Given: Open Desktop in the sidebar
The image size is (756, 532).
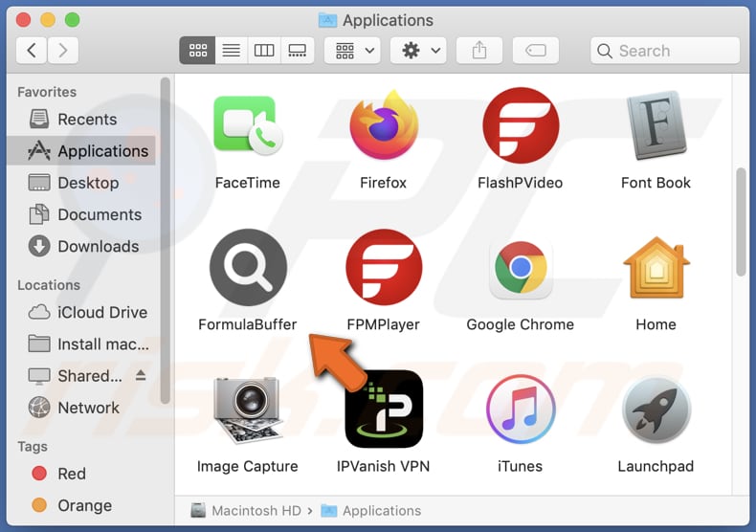Looking at the screenshot, I should [x=81, y=183].
